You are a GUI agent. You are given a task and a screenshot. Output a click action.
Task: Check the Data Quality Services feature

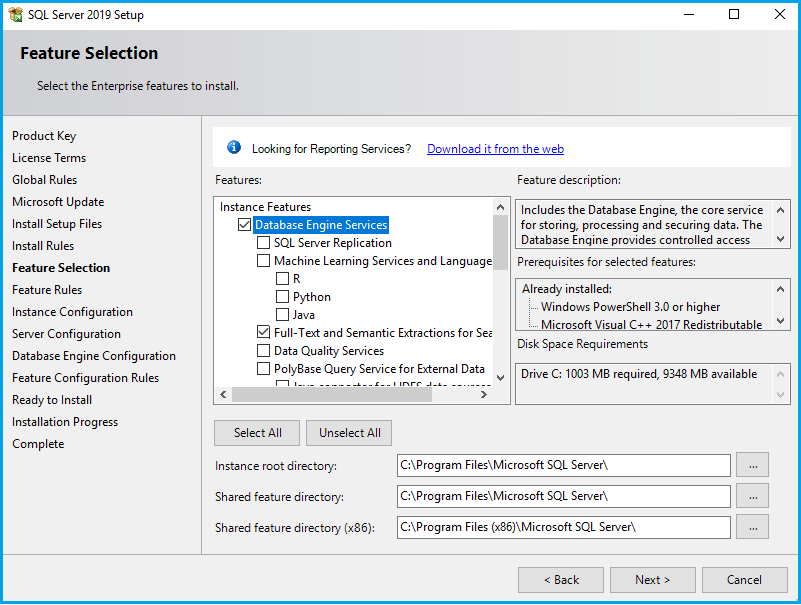264,351
